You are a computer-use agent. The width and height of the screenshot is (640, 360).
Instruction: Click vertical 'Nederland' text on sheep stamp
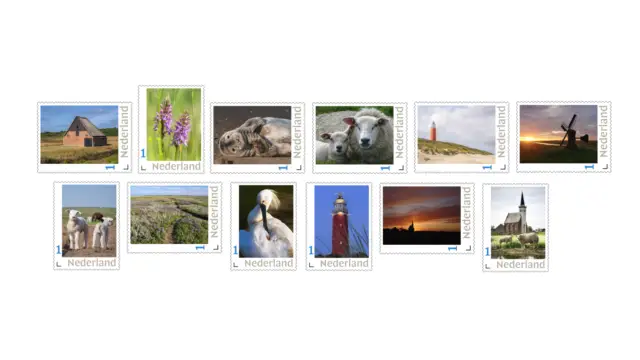(400, 132)
